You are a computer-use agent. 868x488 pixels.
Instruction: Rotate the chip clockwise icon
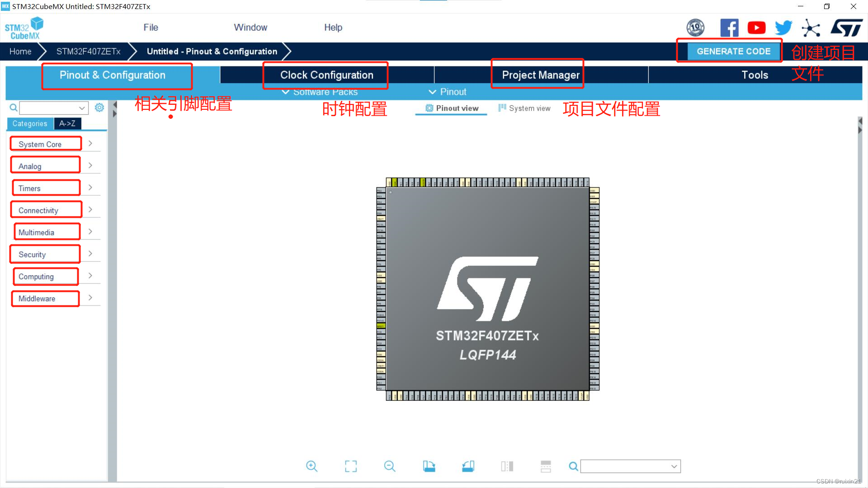pyautogui.click(x=429, y=466)
